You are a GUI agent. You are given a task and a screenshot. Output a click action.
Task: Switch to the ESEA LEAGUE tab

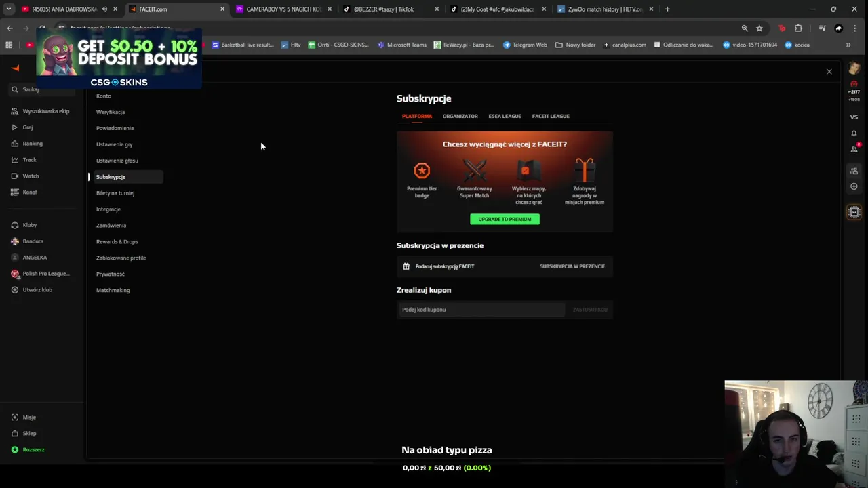tap(505, 116)
